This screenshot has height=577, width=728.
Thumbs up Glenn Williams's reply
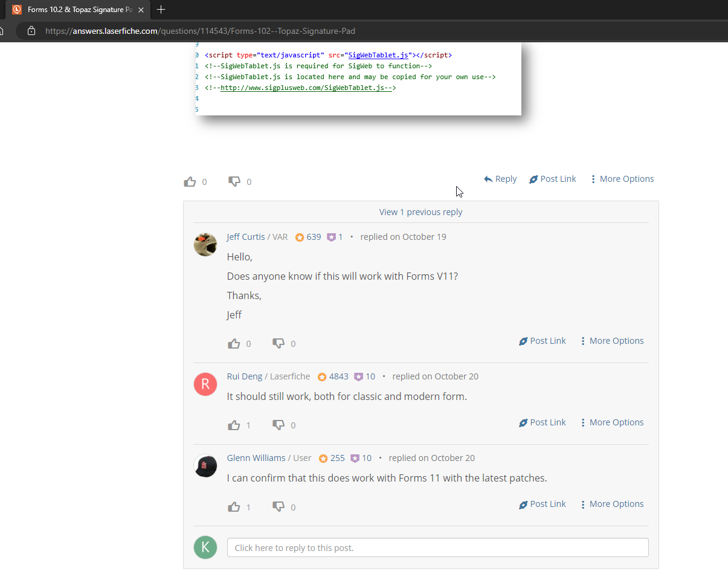click(x=234, y=507)
